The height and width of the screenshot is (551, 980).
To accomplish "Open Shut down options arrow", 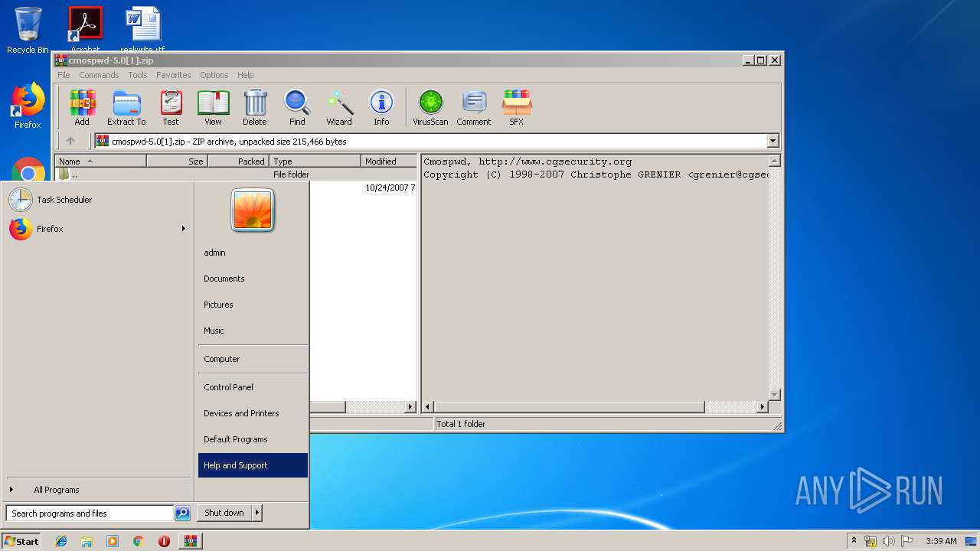I will point(257,513).
